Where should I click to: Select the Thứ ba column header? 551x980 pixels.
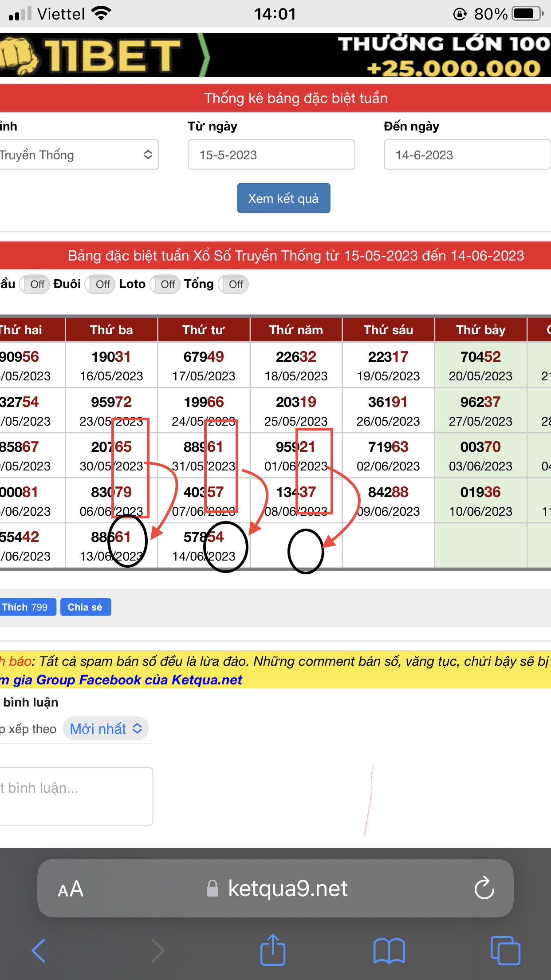tap(111, 330)
